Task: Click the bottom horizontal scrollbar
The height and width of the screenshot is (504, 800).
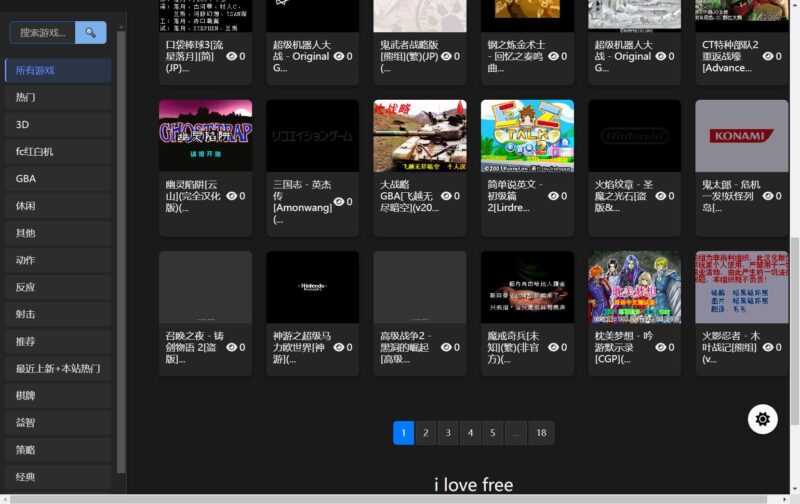Action: [388, 499]
